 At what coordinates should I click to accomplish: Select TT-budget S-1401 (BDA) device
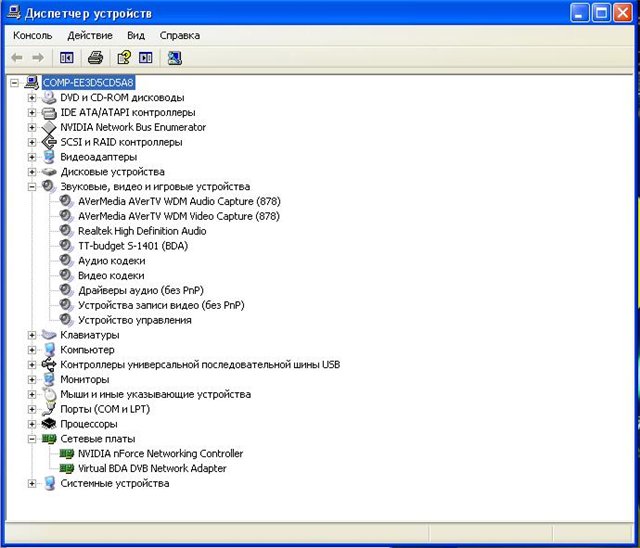(133, 246)
